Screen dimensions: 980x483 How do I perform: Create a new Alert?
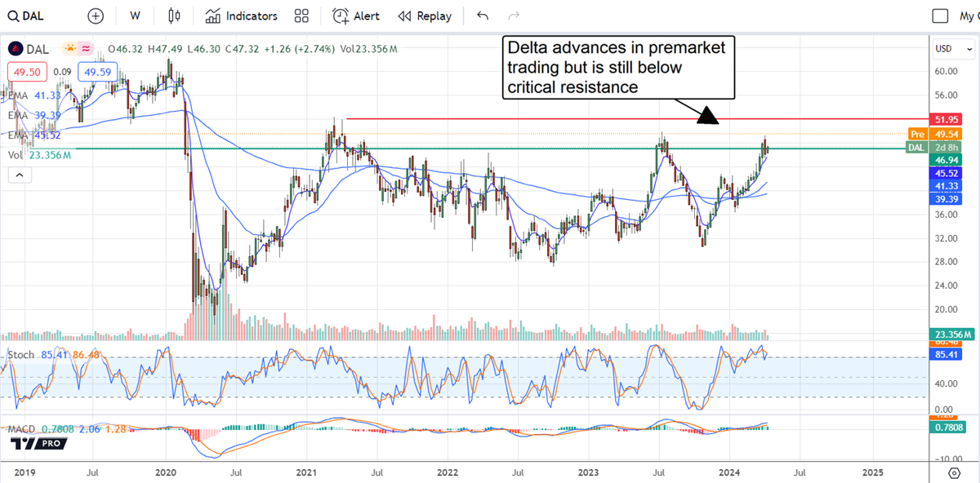[355, 16]
